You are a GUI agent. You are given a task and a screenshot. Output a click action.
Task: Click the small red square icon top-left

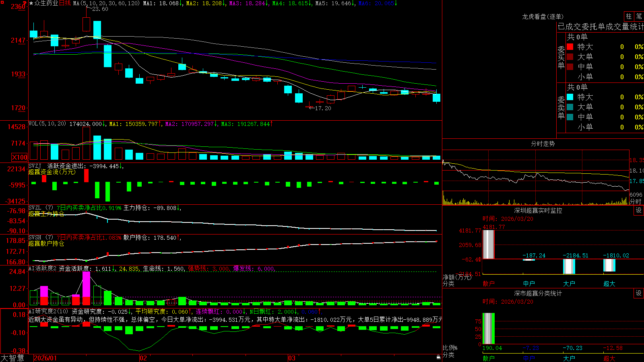click(x=2, y=2)
